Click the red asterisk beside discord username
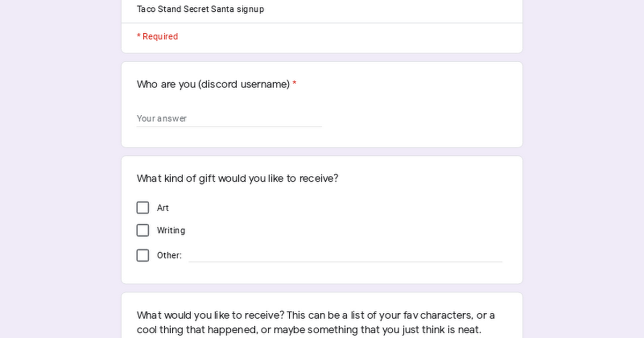Image resolution: width=644 pixels, height=338 pixels. [x=295, y=84]
